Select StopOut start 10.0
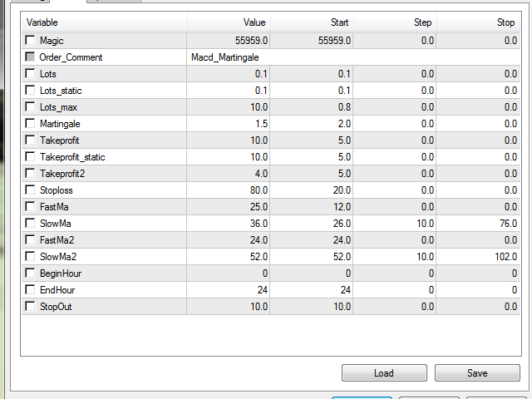Viewport: 532px width, 399px height. 342,307
